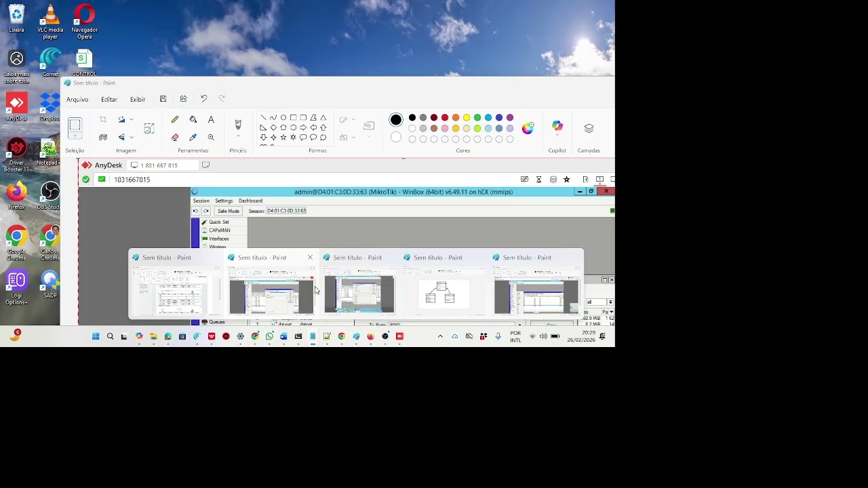Screen dimensions: 868x488
Task: Open the volume control in tray
Action: (x=543, y=336)
